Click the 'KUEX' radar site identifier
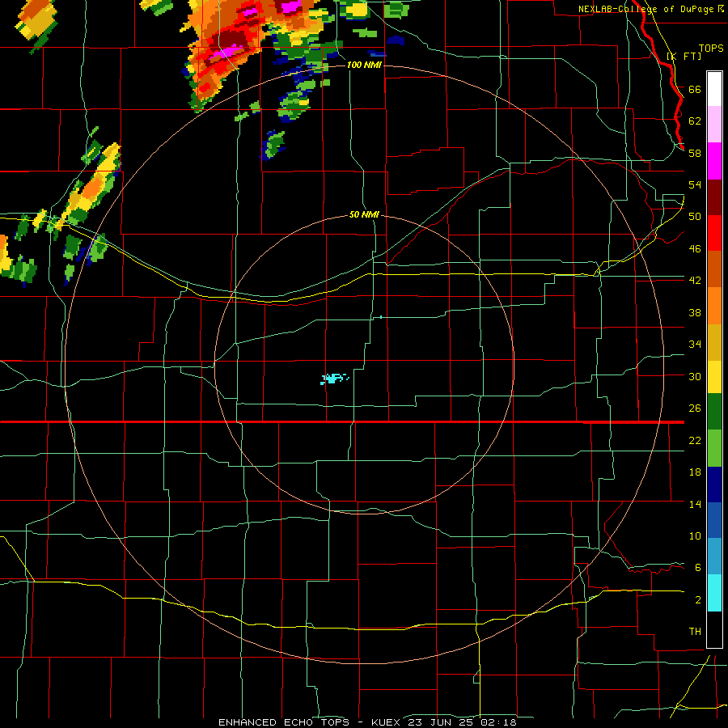This screenshot has width=728, height=728. (x=385, y=722)
